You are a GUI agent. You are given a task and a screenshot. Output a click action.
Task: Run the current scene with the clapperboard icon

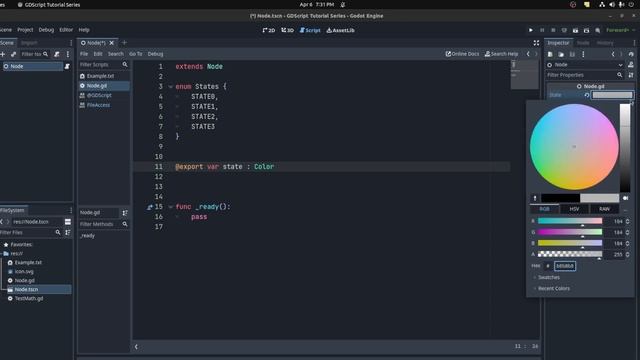click(x=575, y=30)
